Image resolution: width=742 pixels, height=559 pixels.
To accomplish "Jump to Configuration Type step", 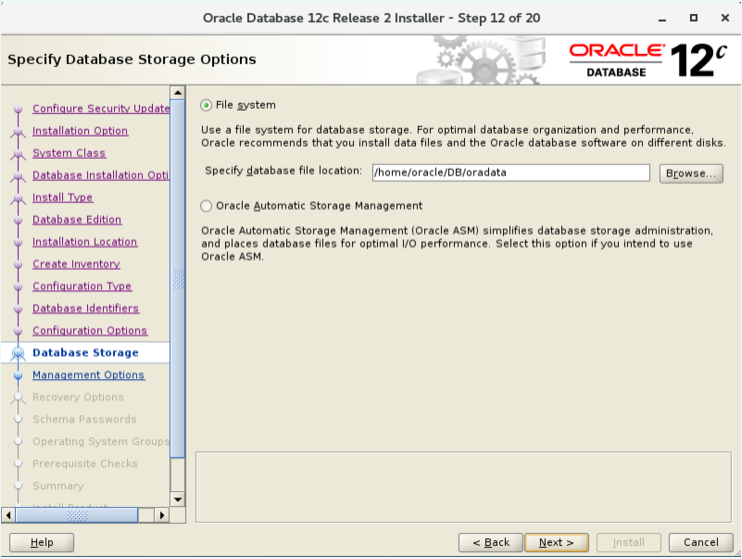I will pos(82,286).
